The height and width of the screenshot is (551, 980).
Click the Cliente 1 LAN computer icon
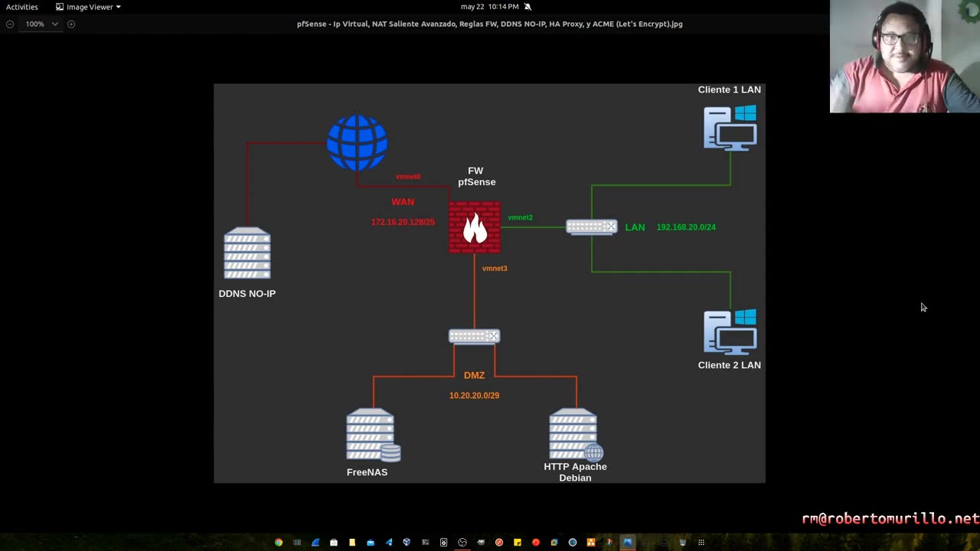click(730, 128)
